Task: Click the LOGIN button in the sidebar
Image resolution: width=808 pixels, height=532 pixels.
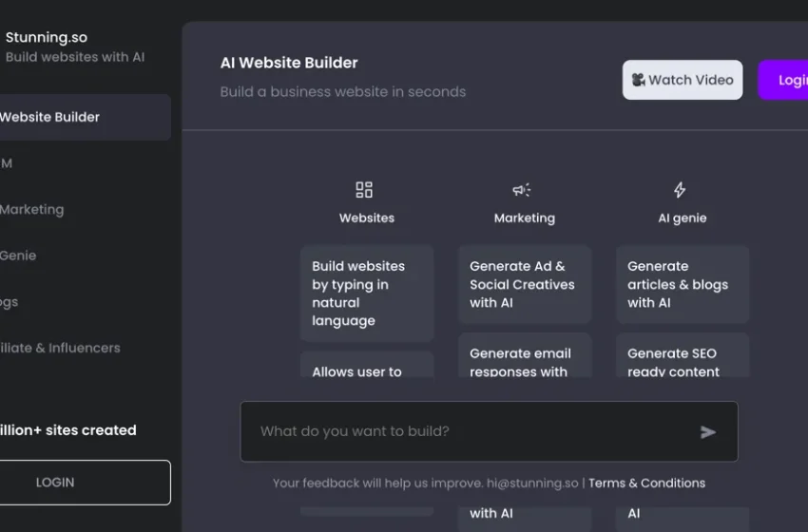Action: tap(85, 483)
